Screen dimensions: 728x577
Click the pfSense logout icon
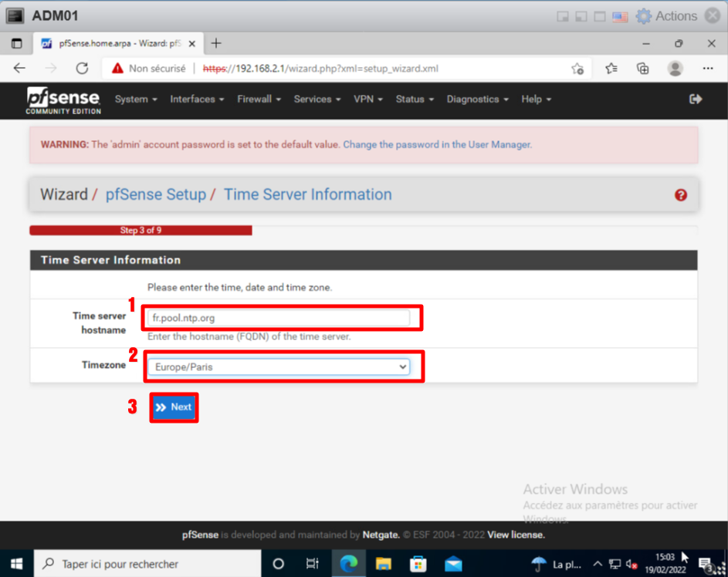(x=695, y=99)
